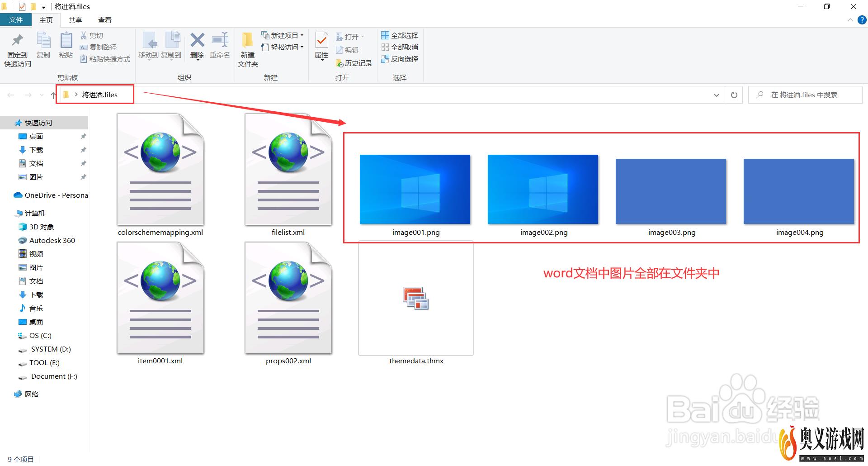This screenshot has height=466, width=868.
Task: Open the Move to command
Action: pyautogui.click(x=148, y=45)
